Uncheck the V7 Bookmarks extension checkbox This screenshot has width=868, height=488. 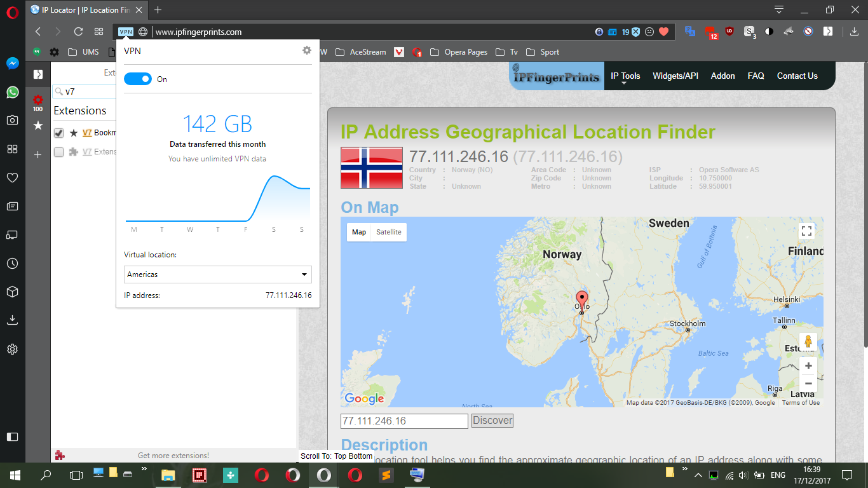click(x=58, y=133)
